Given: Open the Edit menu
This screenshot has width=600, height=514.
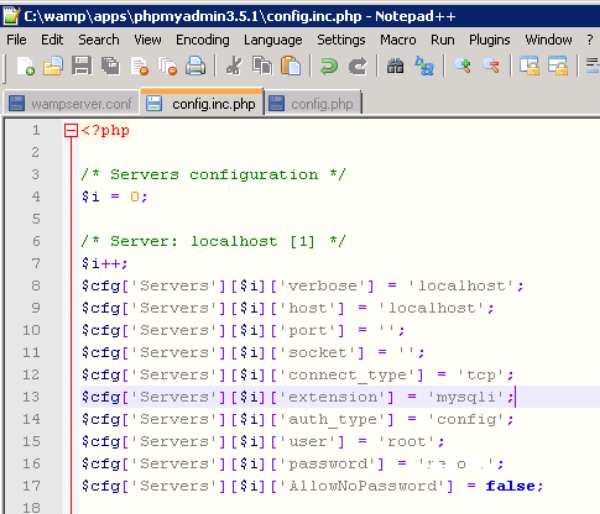Looking at the screenshot, I should coord(52,40).
